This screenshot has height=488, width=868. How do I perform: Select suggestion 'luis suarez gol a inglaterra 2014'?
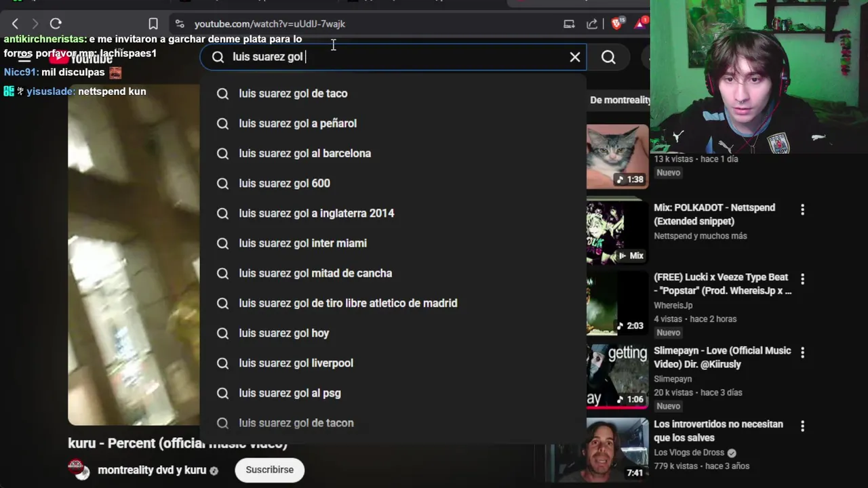pyautogui.click(x=393, y=213)
